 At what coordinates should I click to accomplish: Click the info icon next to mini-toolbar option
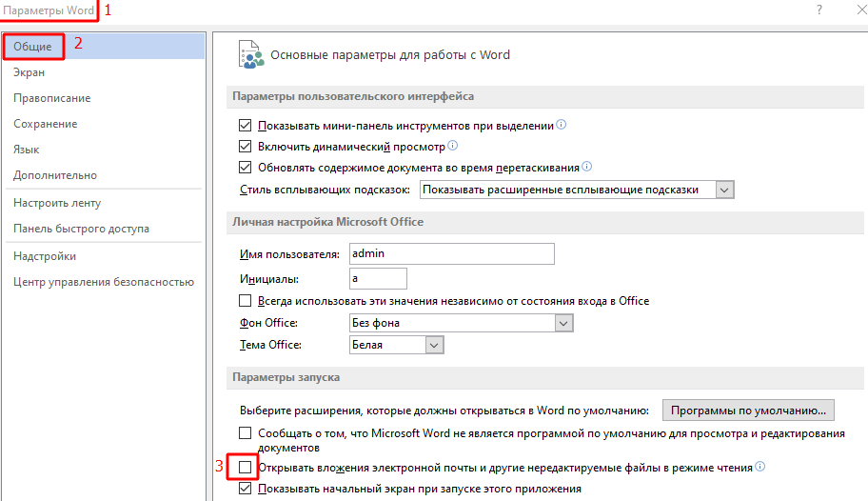pyautogui.click(x=561, y=125)
